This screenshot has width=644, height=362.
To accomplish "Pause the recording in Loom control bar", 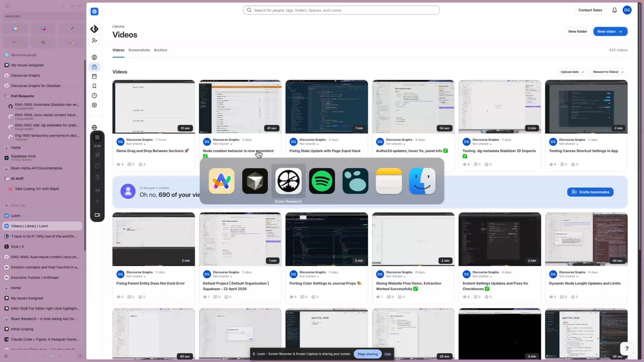I will (x=98, y=155).
